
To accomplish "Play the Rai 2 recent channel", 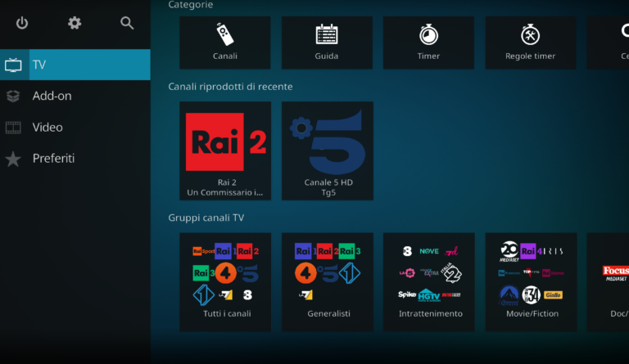I will 225,151.
